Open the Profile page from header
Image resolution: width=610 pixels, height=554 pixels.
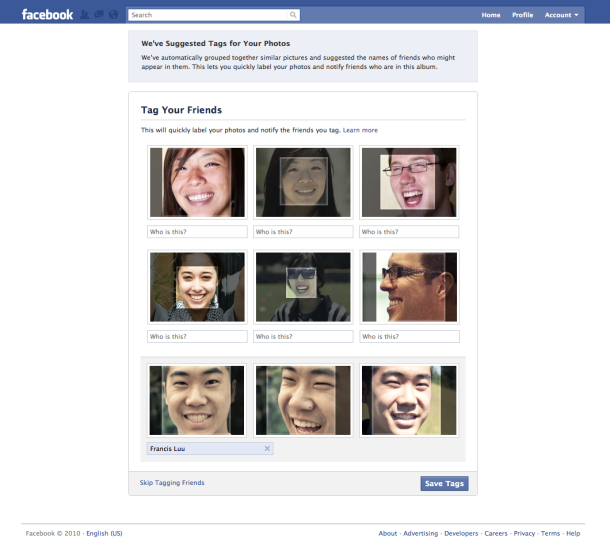(522, 15)
